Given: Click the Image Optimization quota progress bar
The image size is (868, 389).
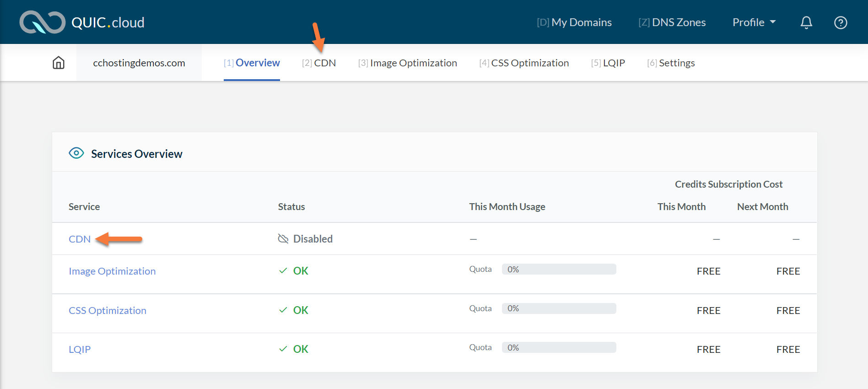Looking at the screenshot, I should tap(559, 270).
